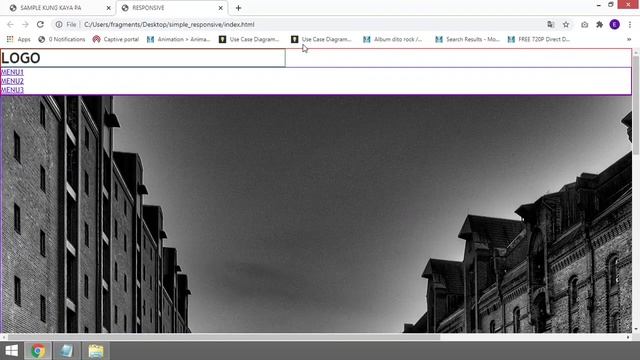Screen dimensions: 640x360
Task: View site information icon next to File
Action: 59,24
